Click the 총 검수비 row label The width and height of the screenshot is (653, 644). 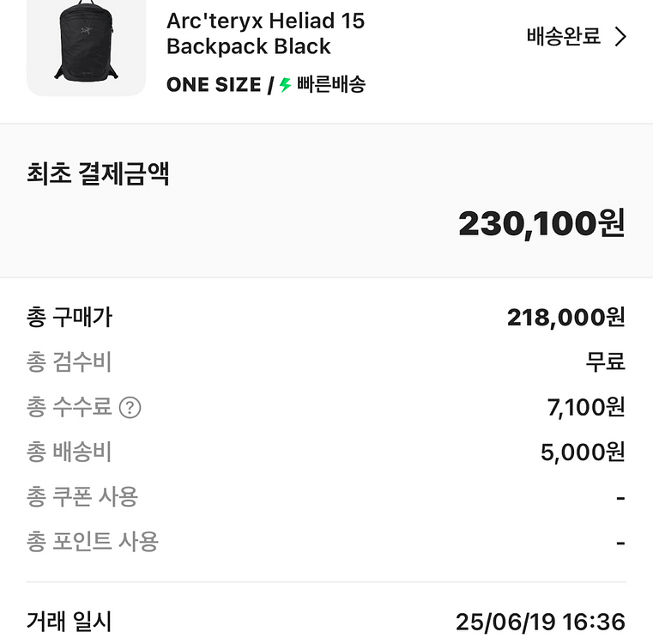point(70,362)
